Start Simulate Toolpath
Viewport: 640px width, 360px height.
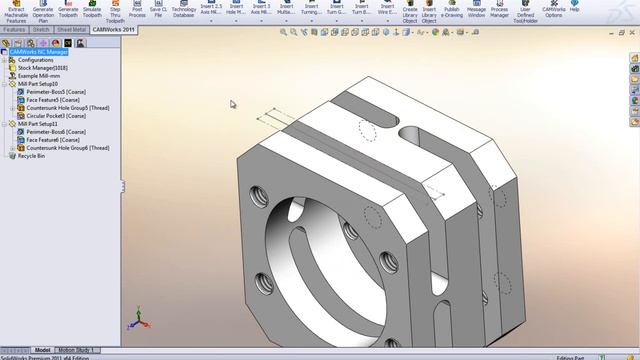(x=92, y=9)
